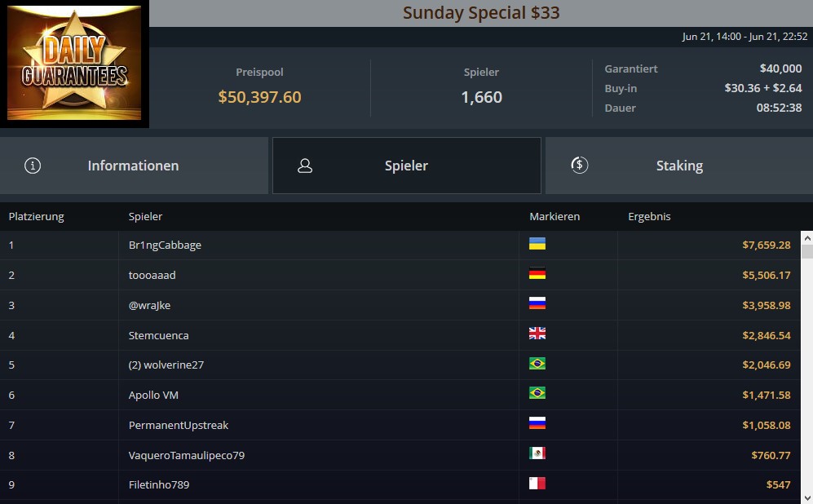Click the person icon on Spieler tab

(x=305, y=166)
